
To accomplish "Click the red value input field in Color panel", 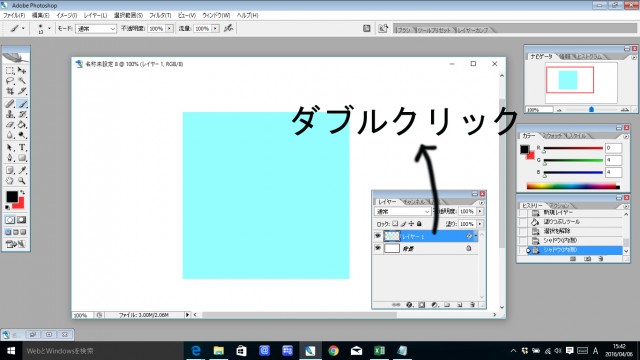I will point(613,148).
